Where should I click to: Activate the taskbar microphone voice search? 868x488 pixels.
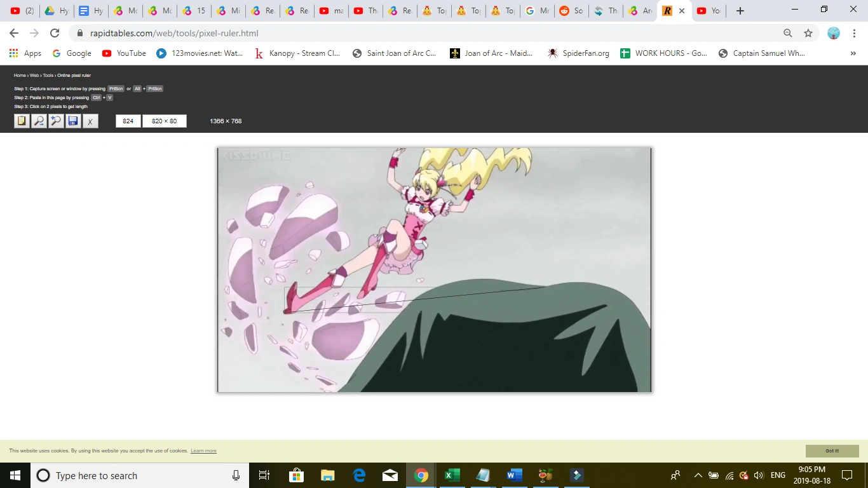pyautogui.click(x=236, y=475)
